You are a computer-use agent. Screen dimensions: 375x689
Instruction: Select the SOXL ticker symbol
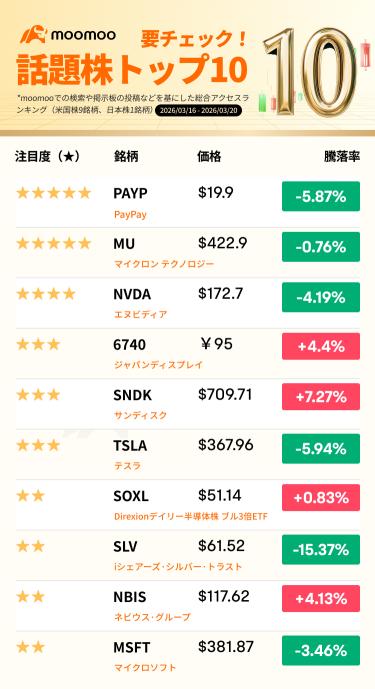point(131,496)
